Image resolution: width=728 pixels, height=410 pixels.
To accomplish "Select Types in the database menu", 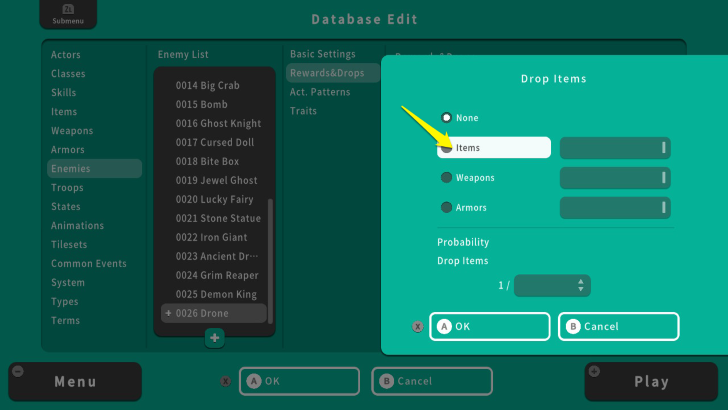I will click(x=65, y=301).
